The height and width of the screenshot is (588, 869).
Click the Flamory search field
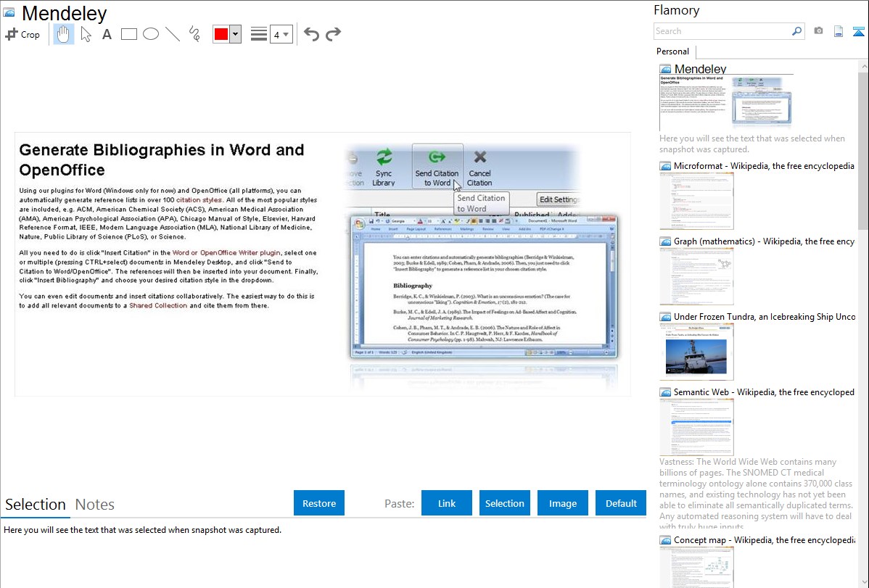722,31
